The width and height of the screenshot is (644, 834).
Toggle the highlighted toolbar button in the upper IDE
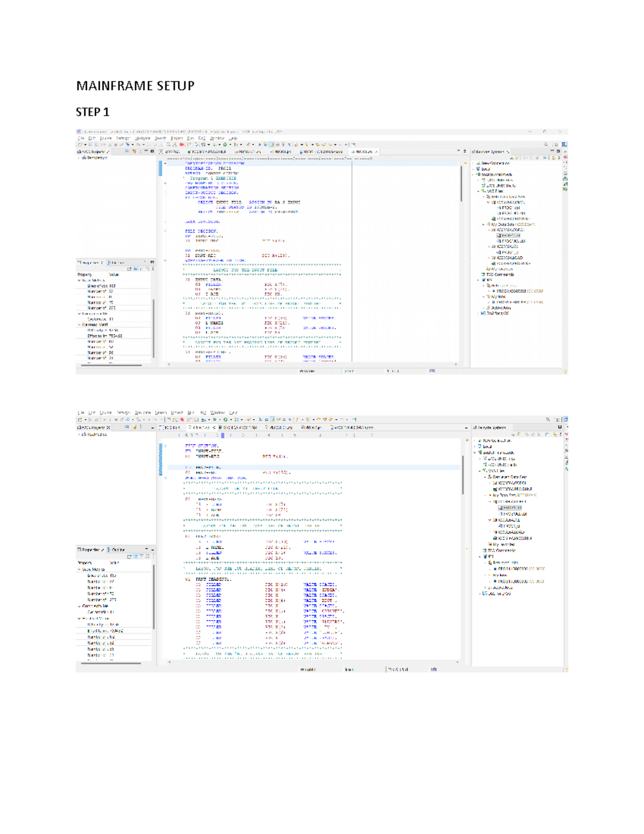click(272, 144)
